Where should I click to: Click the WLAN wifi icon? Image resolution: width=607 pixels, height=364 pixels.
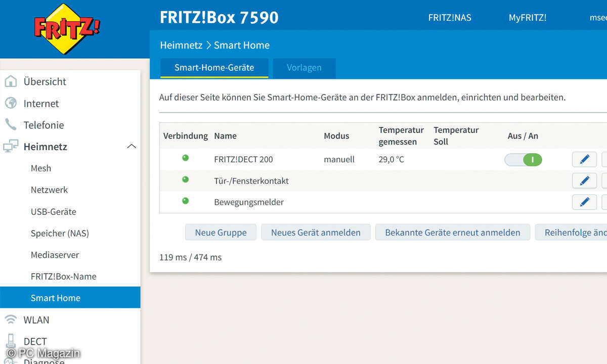11,320
